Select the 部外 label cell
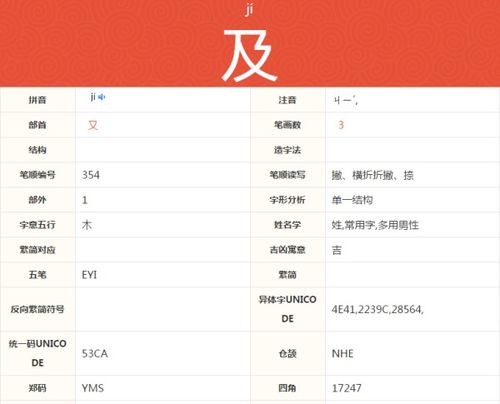The image size is (500, 404). 37,200
